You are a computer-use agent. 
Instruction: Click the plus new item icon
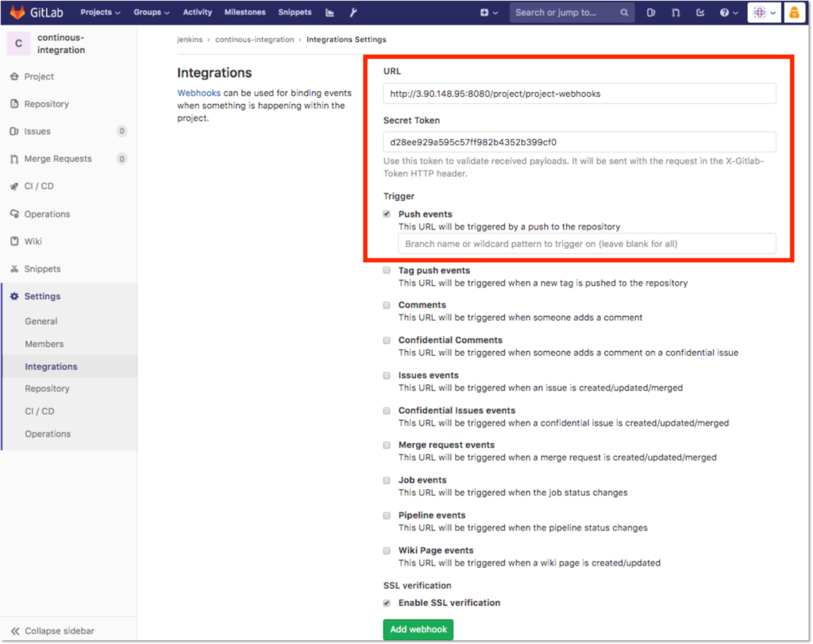(x=484, y=13)
